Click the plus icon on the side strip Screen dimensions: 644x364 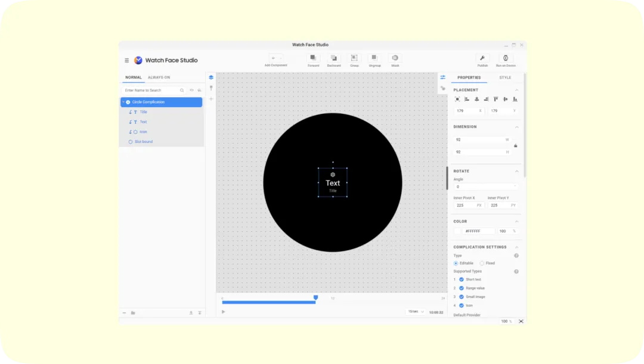tap(211, 99)
